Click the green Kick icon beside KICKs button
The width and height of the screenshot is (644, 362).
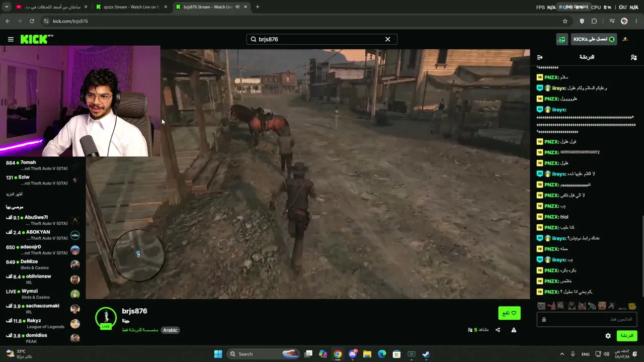click(x=561, y=39)
